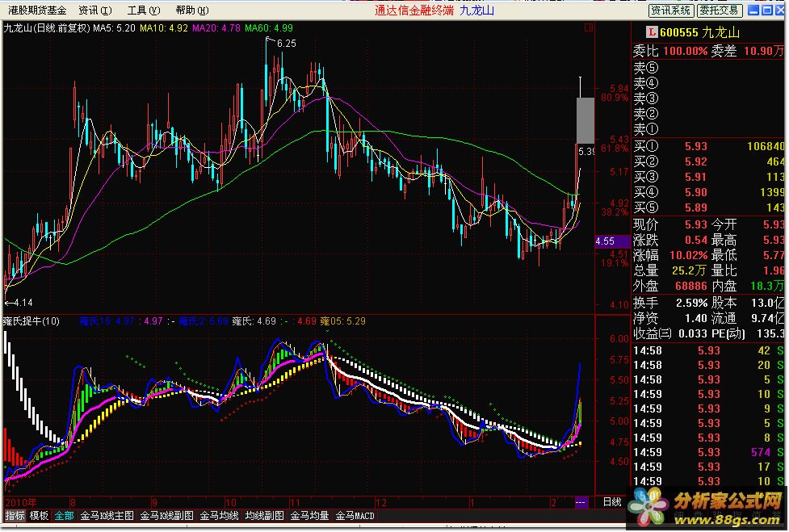Click the 涨幅 10.02% value
This screenshot has width=789, height=532.
click(688, 255)
